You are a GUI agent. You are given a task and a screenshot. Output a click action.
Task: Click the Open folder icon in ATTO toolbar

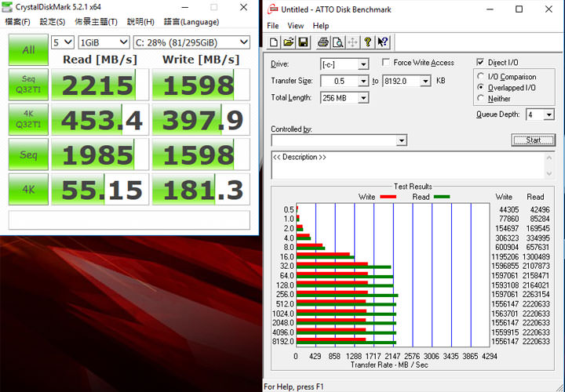click(288, 42)
